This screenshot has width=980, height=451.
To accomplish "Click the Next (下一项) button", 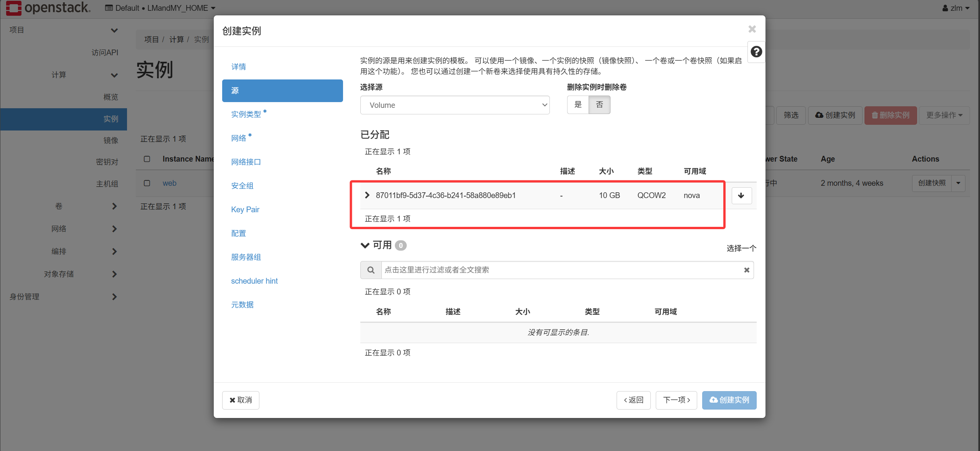I will point(676,400).
